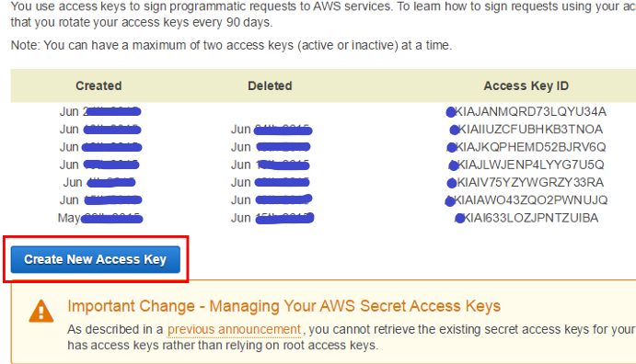
Task: Click the two access keys maximum note
Action: point(231,45)
